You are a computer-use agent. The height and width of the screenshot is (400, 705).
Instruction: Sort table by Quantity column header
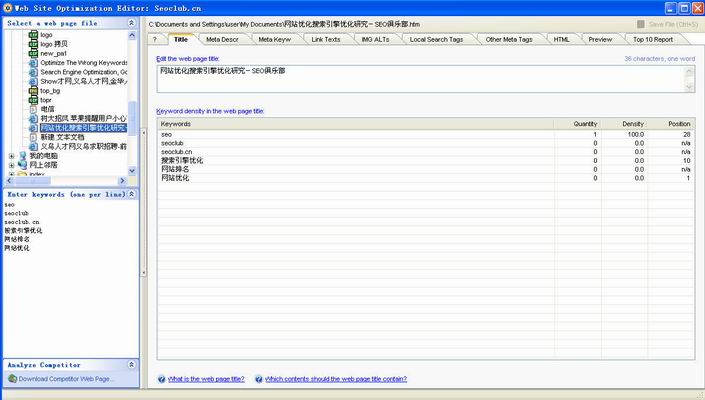[x=578, y=124]
